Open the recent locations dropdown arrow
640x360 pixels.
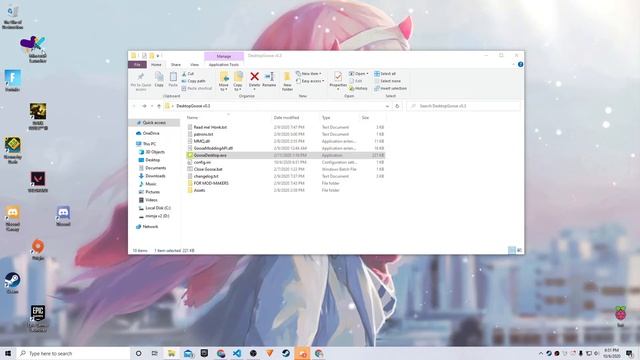(152, 106)
